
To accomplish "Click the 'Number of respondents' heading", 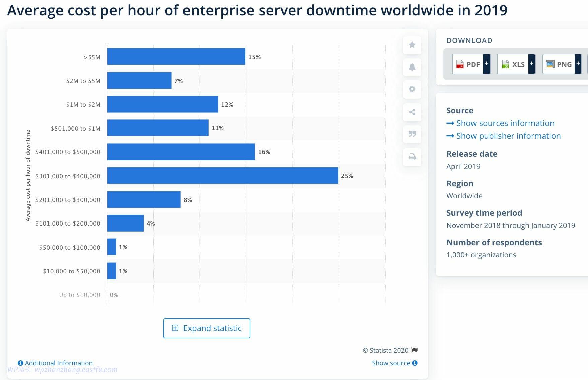I will [494, 243].
